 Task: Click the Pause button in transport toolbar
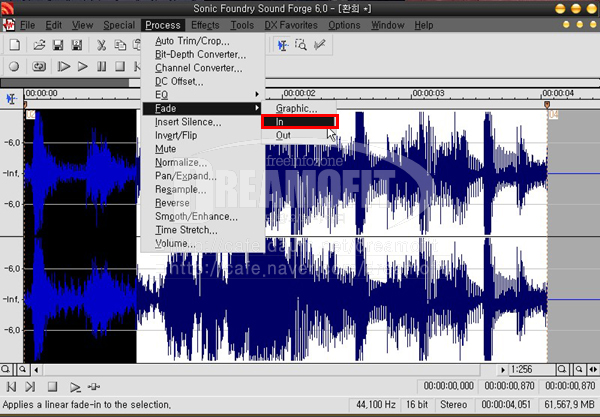(x=101, y=67)
